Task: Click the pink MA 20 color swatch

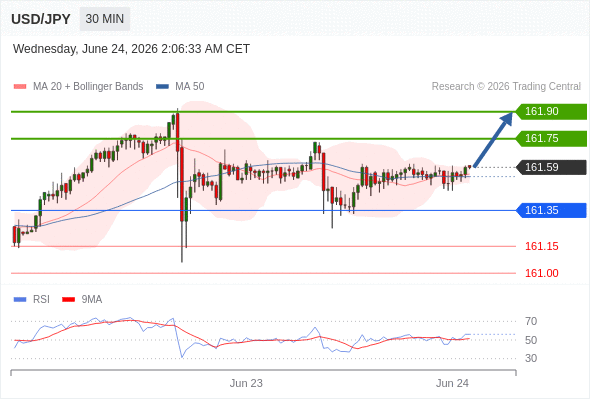Action: coord(20,87)
